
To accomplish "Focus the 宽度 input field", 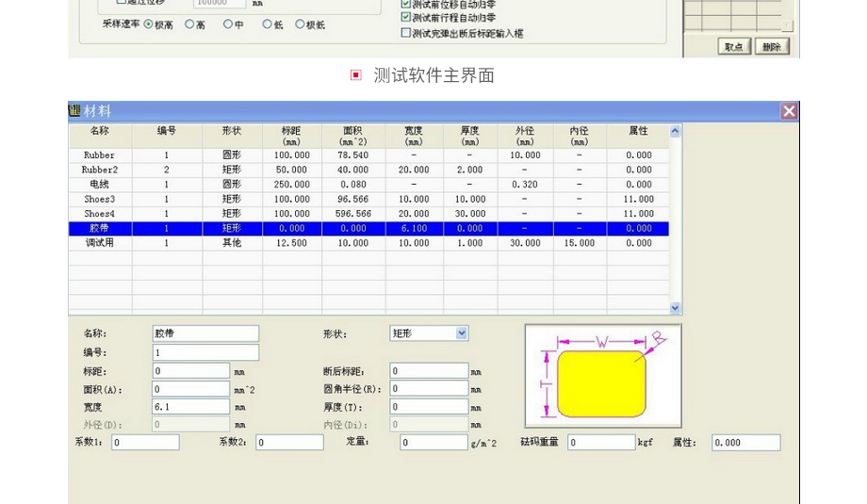I will [x=191, y=407].
